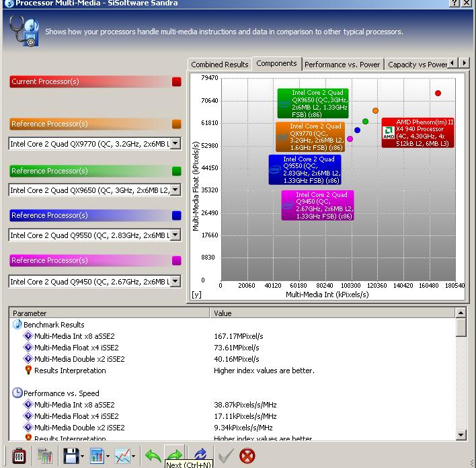This screenshot has width=476, height=468.
Task: Click the gray checkmark OK icon
Action: tap(226, 456)
